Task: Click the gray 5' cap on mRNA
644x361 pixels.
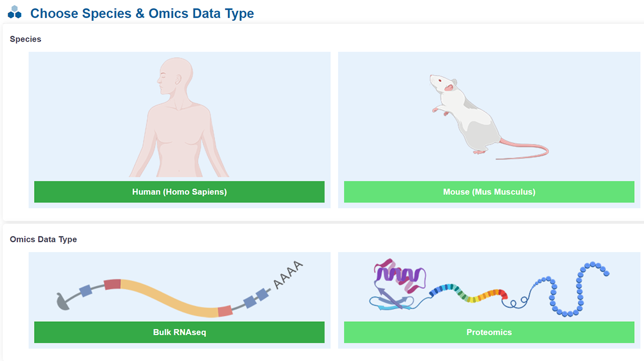Action: pos(62,302)
